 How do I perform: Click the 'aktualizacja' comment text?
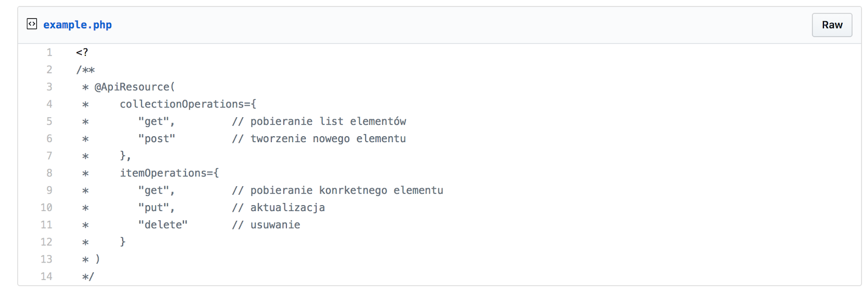click(x=288, y=208)
